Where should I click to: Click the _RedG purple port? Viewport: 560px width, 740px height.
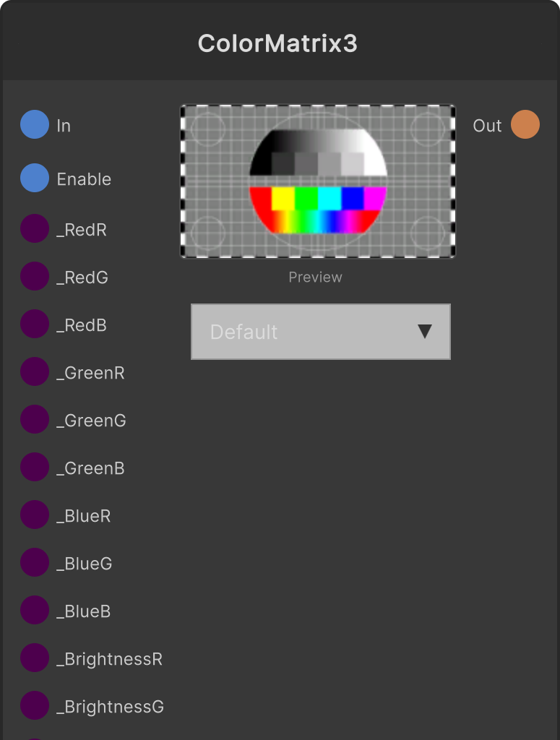(35, 276)
